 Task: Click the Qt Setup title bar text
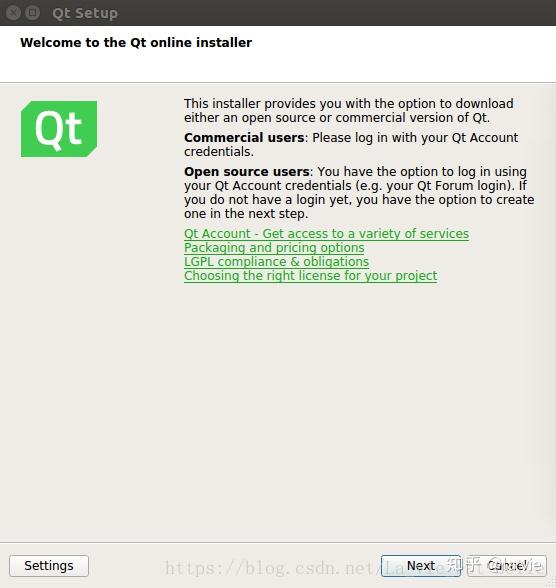click(85, 13)
